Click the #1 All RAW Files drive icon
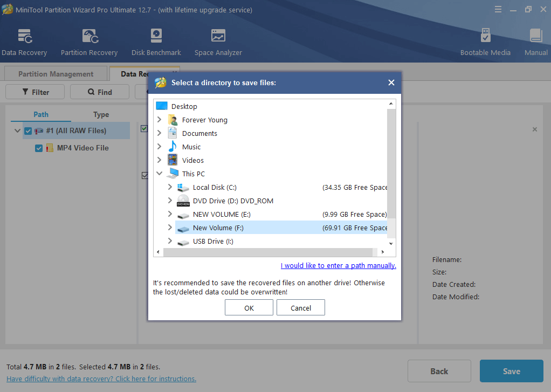 pyautogui.click(x=39, y=131)
